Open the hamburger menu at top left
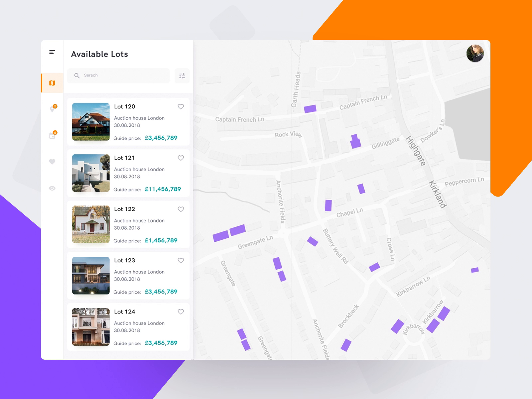 [52, 52]
